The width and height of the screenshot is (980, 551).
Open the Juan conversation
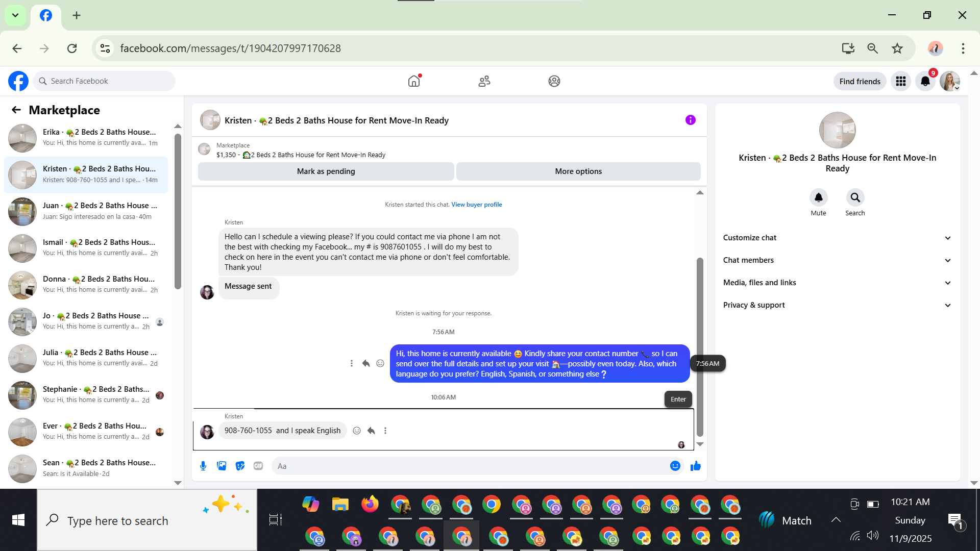(x=86, y=211)
